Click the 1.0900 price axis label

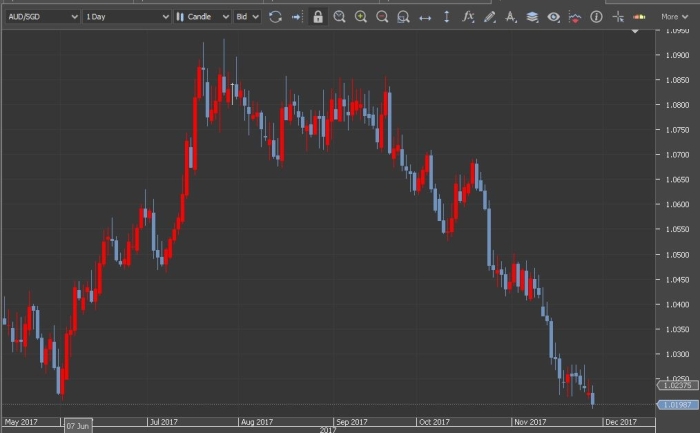[677, 55]
